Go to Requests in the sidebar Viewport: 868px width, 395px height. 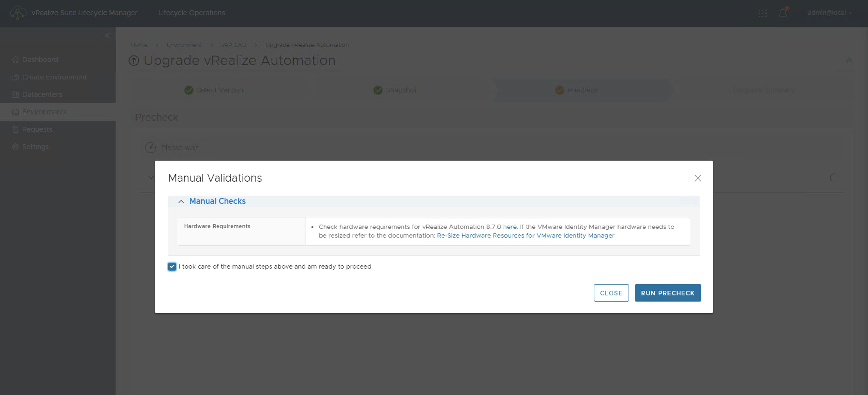[37, 129]
